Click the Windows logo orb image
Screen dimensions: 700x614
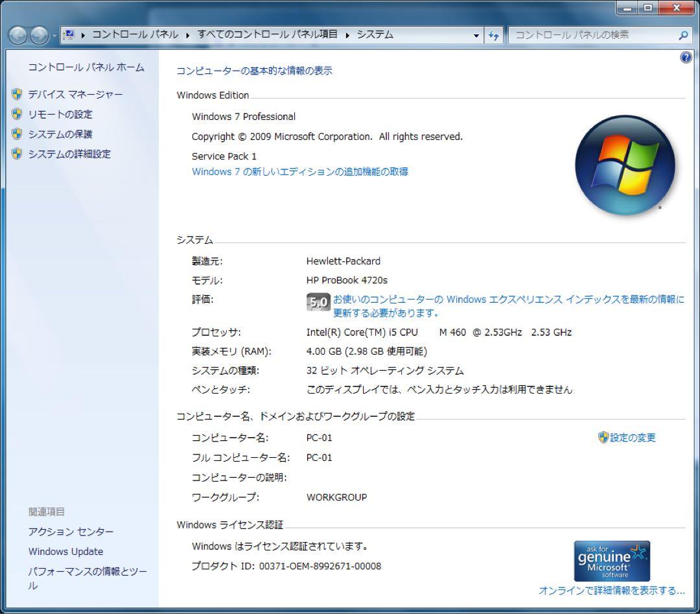coord(625,165)
